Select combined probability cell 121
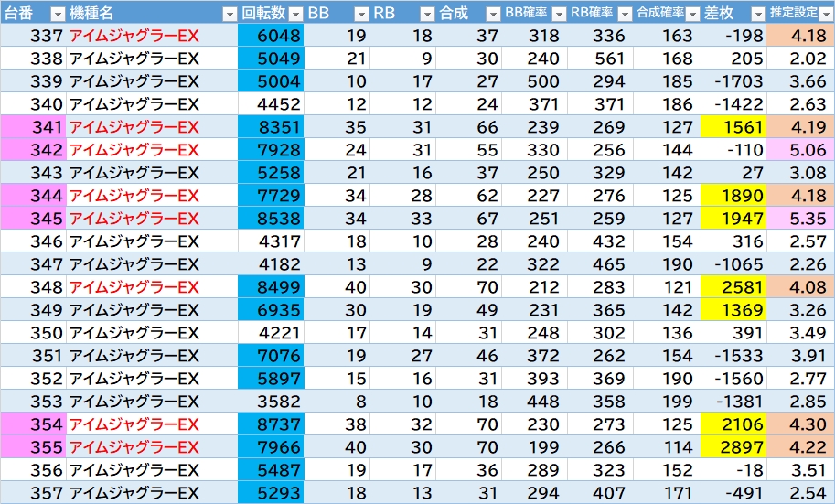The height and width of the screenshot is (504, 835). (x=668, y=287)
